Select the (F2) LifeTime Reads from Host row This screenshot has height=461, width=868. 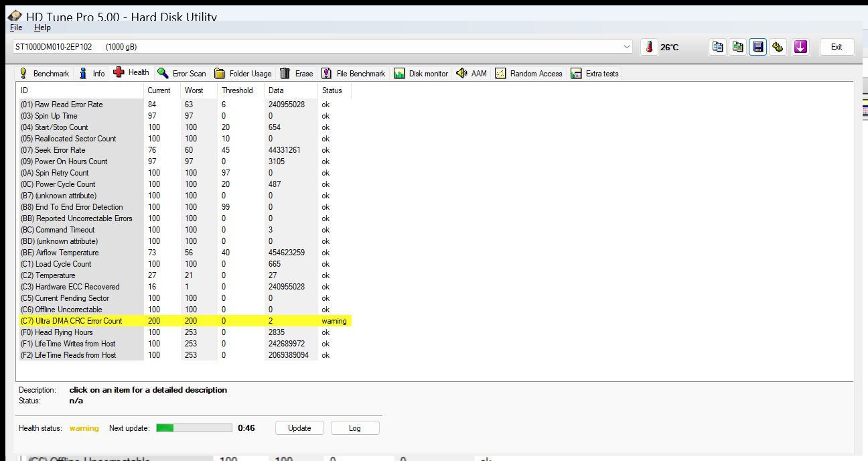pos(184,355)
